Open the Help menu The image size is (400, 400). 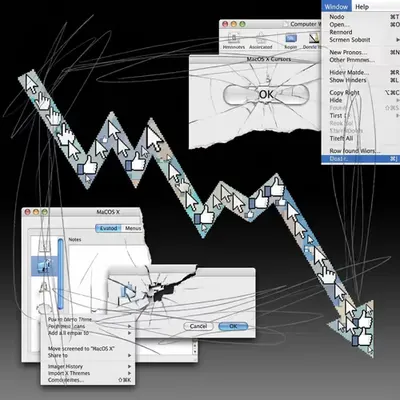[x=362, y=7]
